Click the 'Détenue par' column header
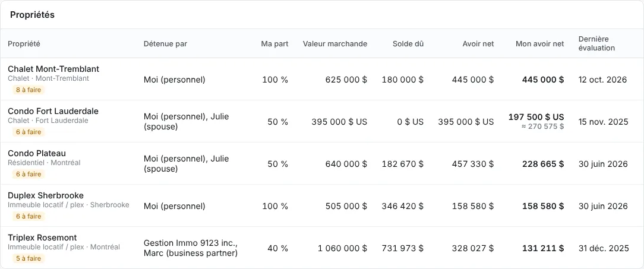644x269 pixels. pos(165,43)
